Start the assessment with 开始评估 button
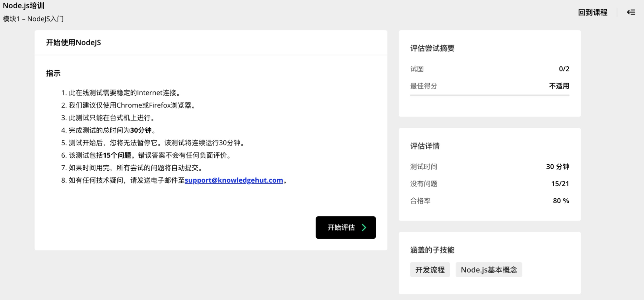This screenshot has height=301, width=644. point(345,227)
